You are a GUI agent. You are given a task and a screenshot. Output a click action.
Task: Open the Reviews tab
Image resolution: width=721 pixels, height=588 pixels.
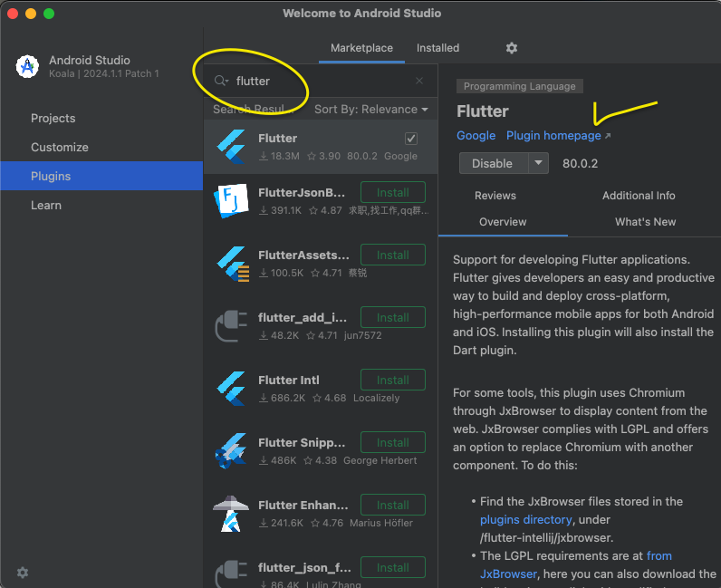point(495,196)
